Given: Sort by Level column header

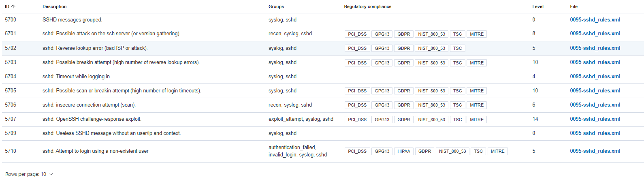Looking at the screenshot, I should 538,6.
